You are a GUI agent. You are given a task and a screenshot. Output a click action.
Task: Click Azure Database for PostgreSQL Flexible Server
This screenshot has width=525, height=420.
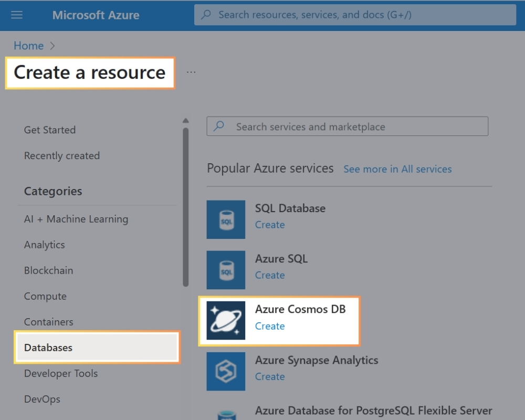pyautogui.click(x=374, y=411)
